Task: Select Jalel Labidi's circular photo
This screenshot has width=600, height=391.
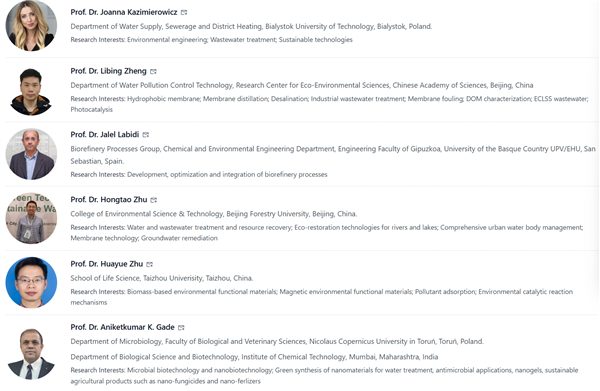Action: (31, 154)
